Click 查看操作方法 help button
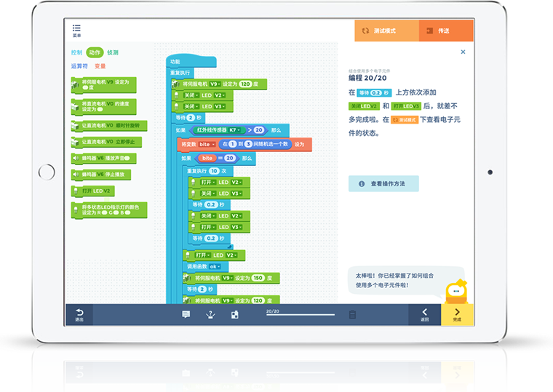 pyautogui.click(x=383, y=184)
